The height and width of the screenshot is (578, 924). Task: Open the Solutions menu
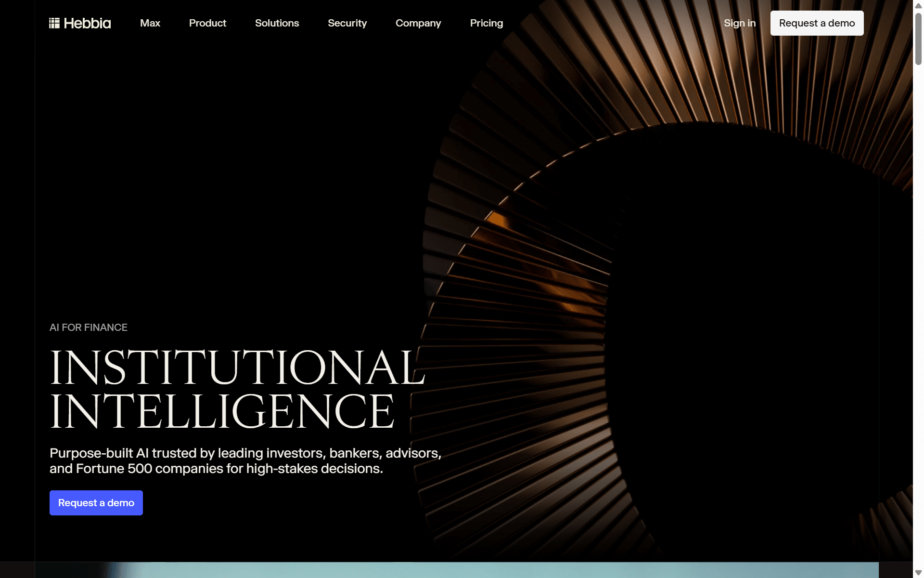tap(277, 23)
